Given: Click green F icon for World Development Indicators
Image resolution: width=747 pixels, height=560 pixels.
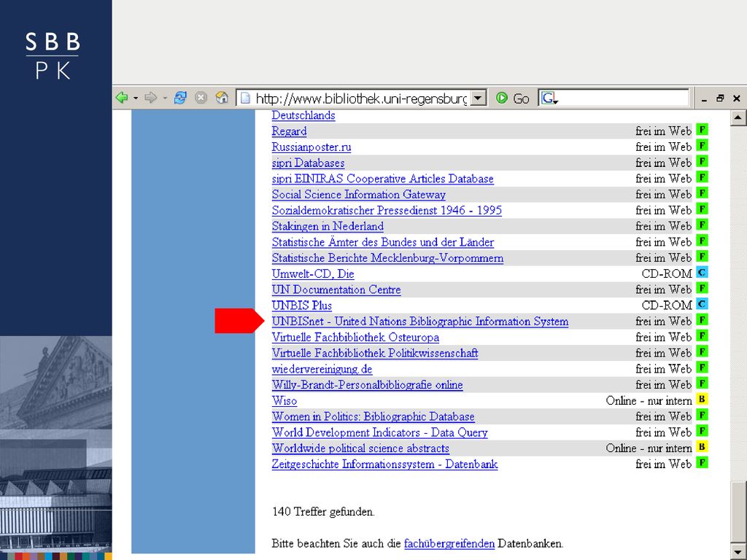Looking at the screenshot, I should coord(702,430).
